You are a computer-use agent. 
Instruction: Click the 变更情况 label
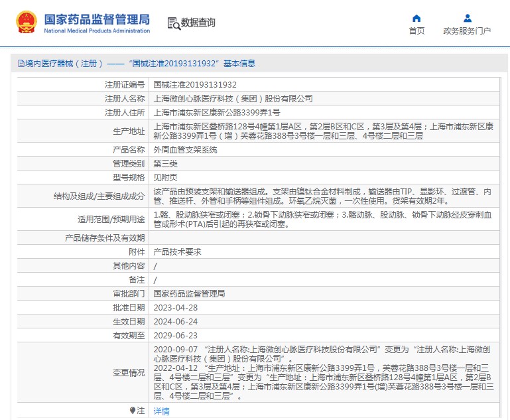[129, 374]
